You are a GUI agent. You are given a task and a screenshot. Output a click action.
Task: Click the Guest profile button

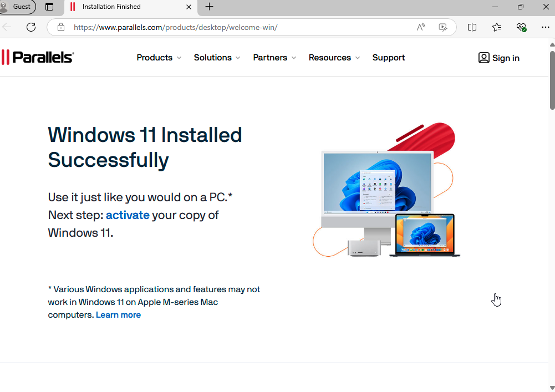(18, 7)
